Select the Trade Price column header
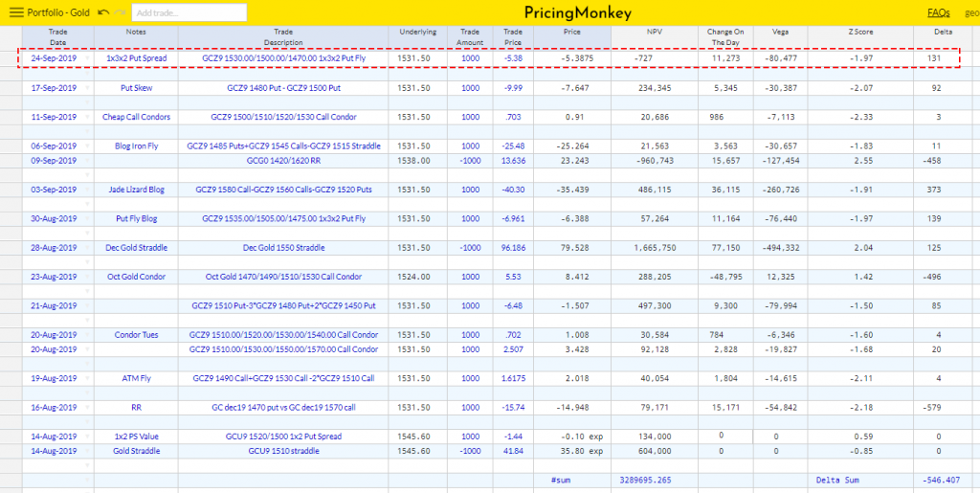The height and width of the screenshot is (493, 980). [513, 37]
